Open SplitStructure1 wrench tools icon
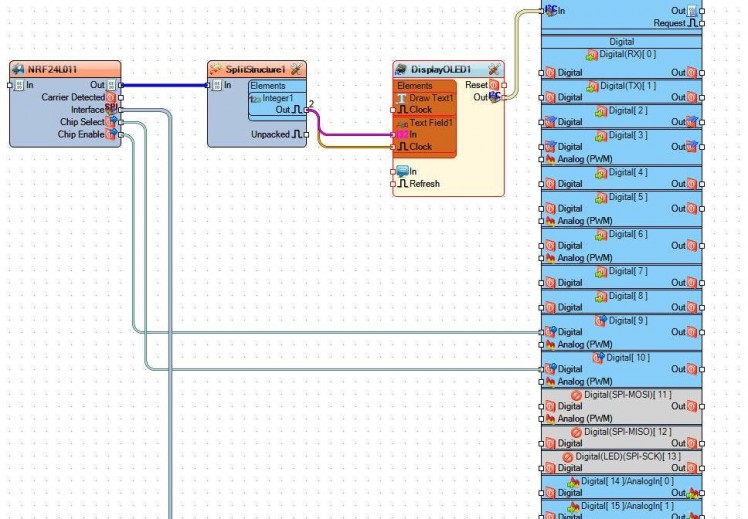The height and width of the screenshot is (519, 748). (296, 69)
